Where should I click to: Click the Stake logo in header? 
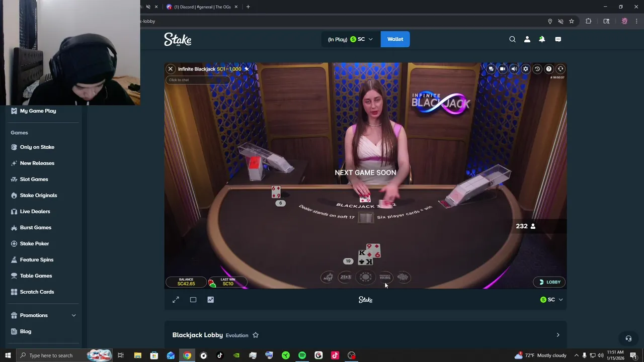click(x=178, y=40)
